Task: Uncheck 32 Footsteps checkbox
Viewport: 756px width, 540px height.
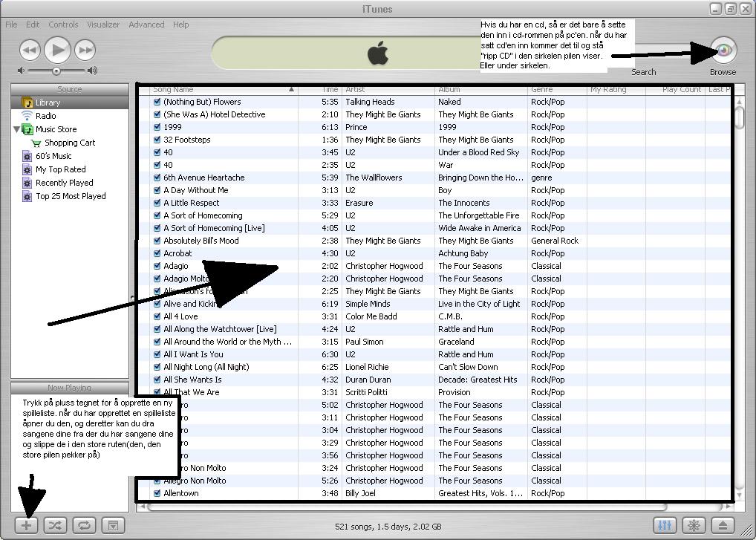Action: point(157,140)
